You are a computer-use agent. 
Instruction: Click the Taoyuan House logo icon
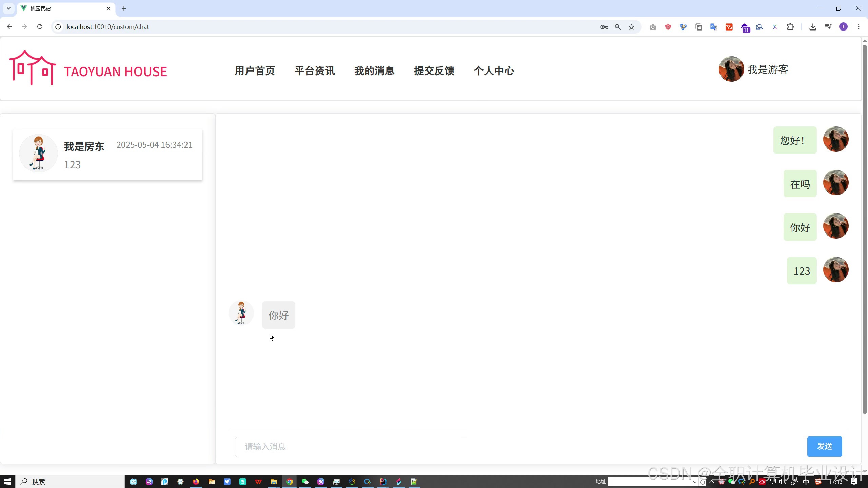click(x=33, y=68)
